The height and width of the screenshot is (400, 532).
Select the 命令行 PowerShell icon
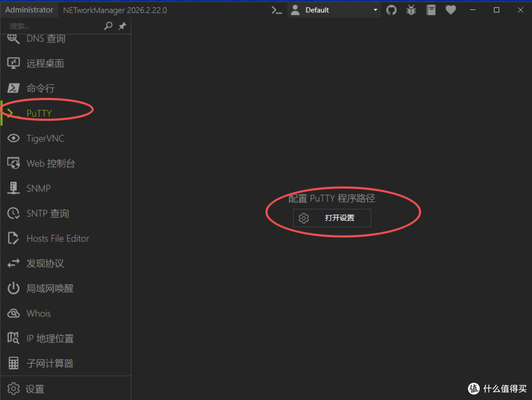13,88
